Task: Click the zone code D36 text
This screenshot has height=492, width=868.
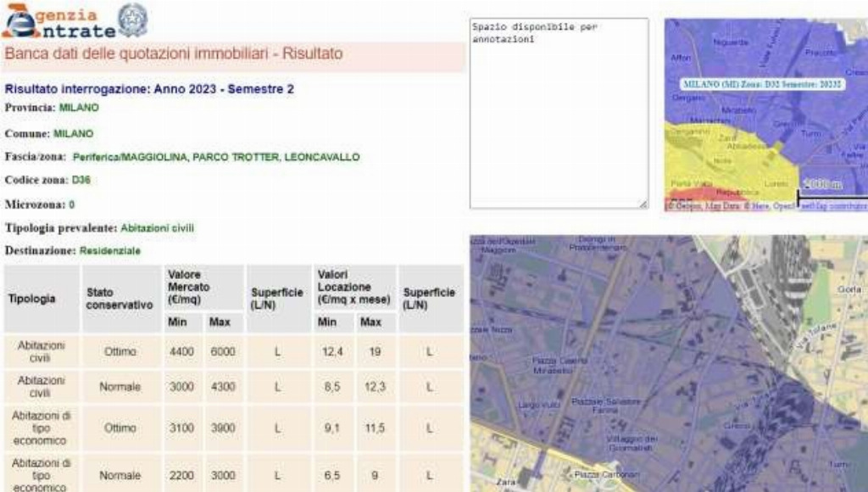Action: pyautogui.click(x=81, y=181)
